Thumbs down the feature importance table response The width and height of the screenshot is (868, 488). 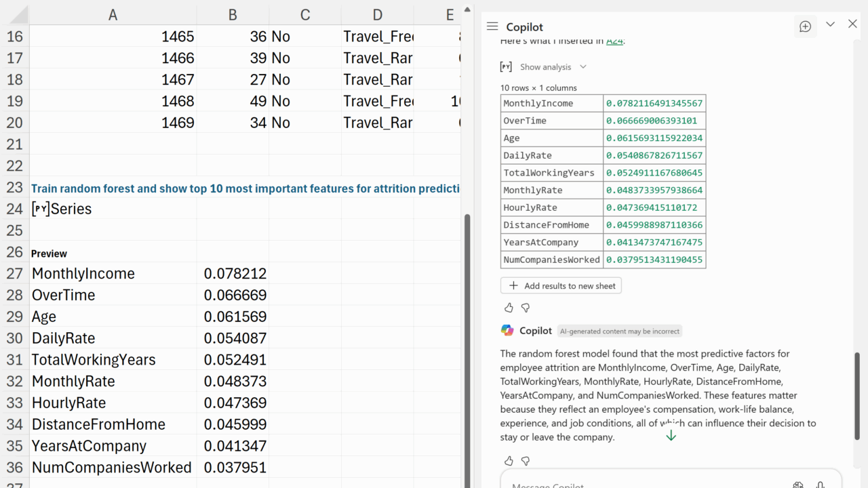coord(525,308)
